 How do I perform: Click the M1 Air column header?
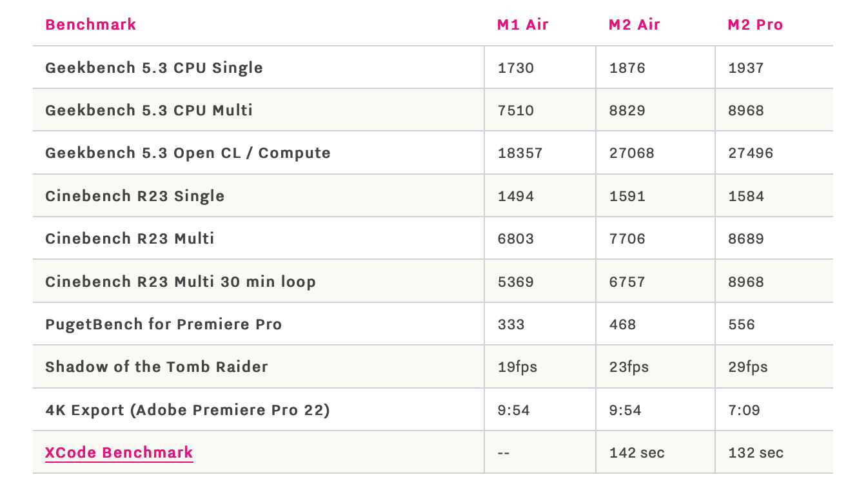tap(522, 25)
